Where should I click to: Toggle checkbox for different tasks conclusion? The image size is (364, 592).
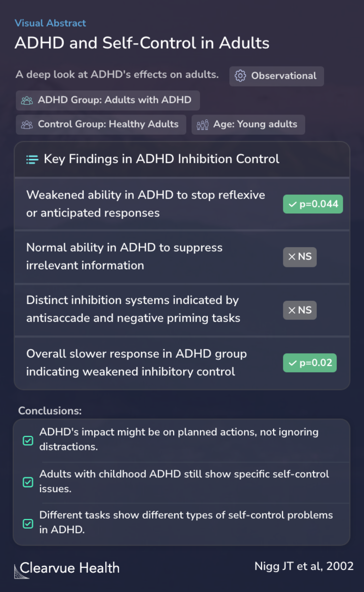point(28,524)
